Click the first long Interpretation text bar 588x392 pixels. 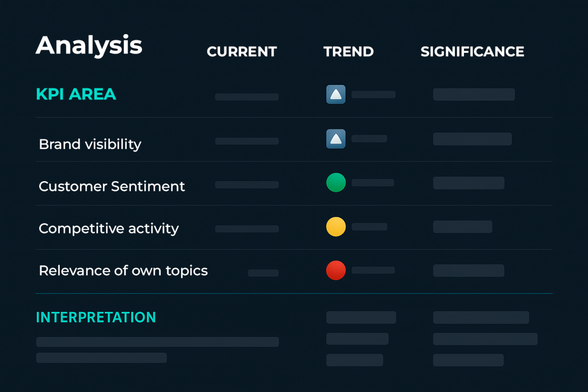tap(157, 342)
